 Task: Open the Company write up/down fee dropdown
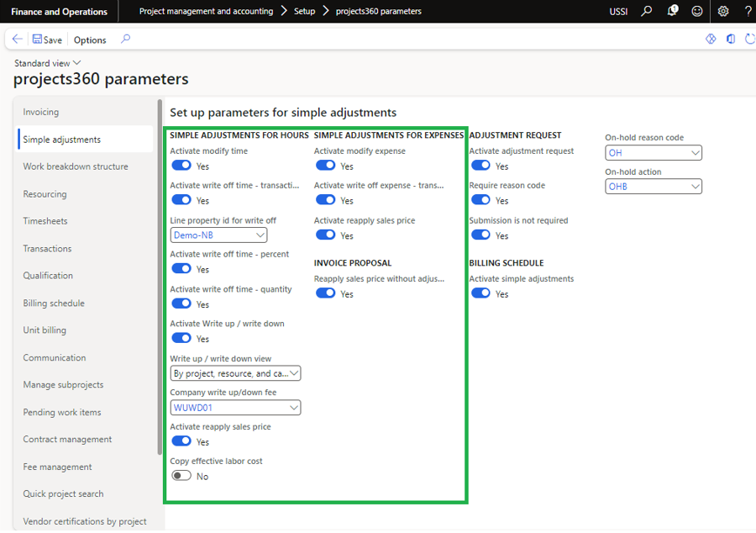click(x=293, y=408)
